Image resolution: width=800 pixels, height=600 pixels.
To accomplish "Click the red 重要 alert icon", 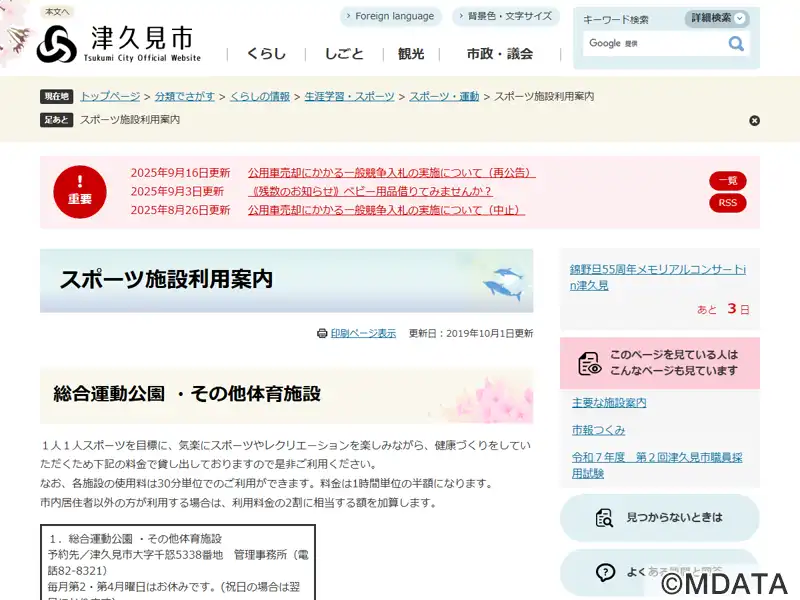I will pos(80,191).
